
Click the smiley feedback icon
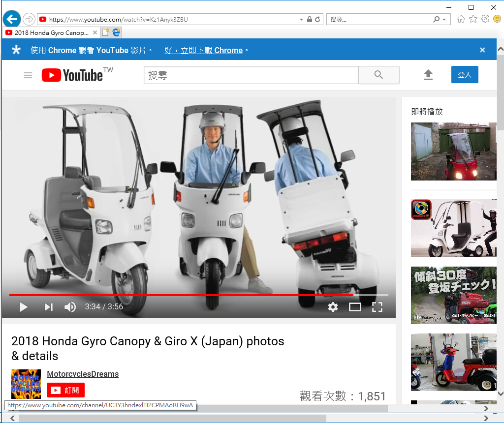point(497,19)
